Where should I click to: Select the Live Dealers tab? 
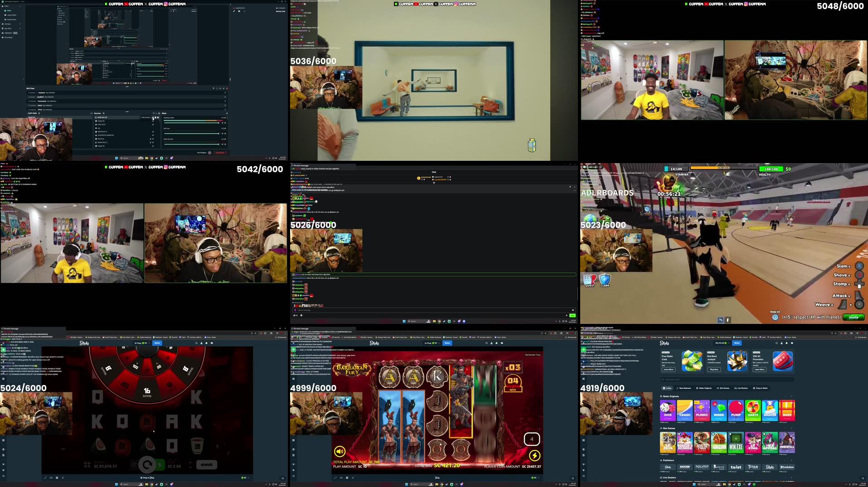click(x=742, y=388)
